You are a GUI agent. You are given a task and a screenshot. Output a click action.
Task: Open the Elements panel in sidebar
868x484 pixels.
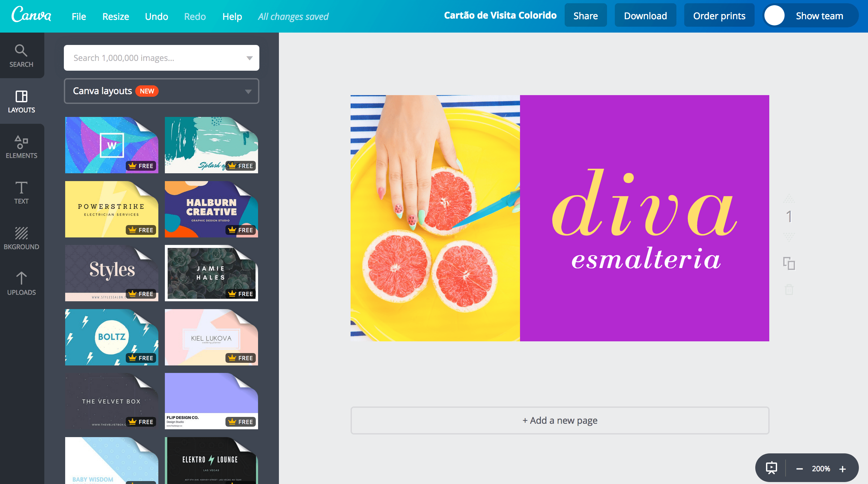tap(22, 147)
